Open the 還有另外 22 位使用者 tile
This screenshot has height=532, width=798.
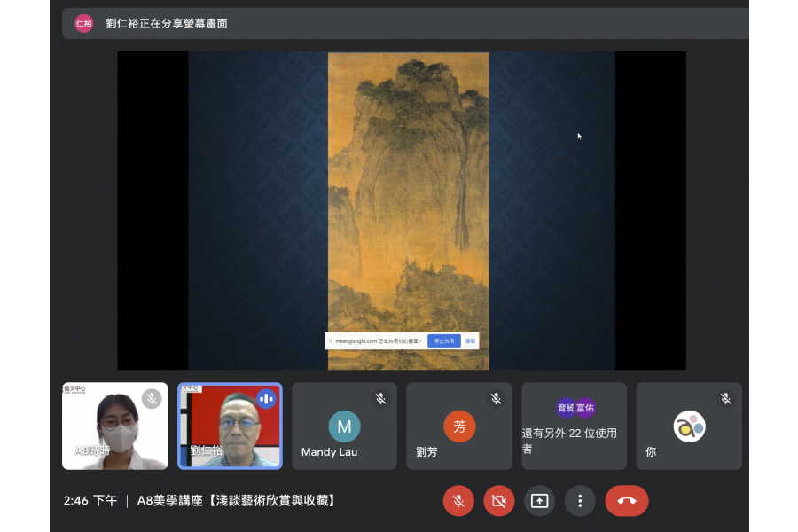pyautogui.click(x=574, y=426)
